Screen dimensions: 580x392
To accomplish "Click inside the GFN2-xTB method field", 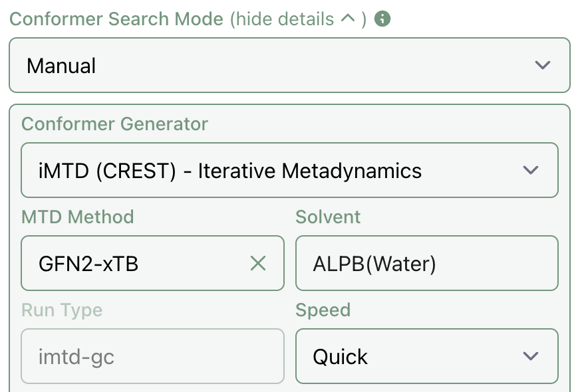I will pyautogui.click(x=133, y=264).
